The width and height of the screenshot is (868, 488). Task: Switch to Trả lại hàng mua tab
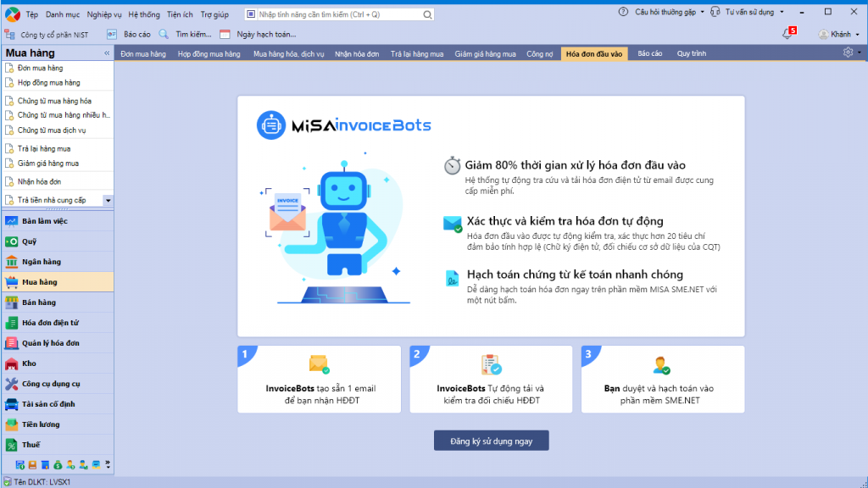click(x=417, y=53)
